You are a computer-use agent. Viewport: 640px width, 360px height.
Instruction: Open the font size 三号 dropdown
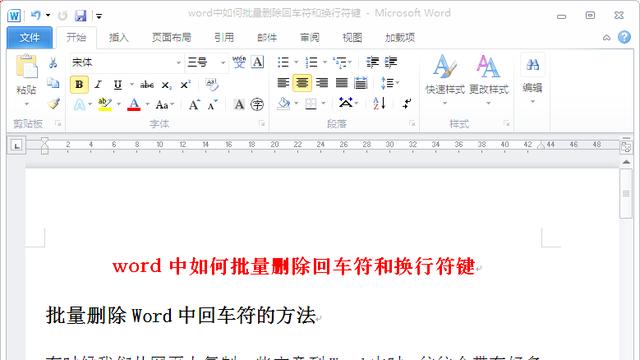223,62
